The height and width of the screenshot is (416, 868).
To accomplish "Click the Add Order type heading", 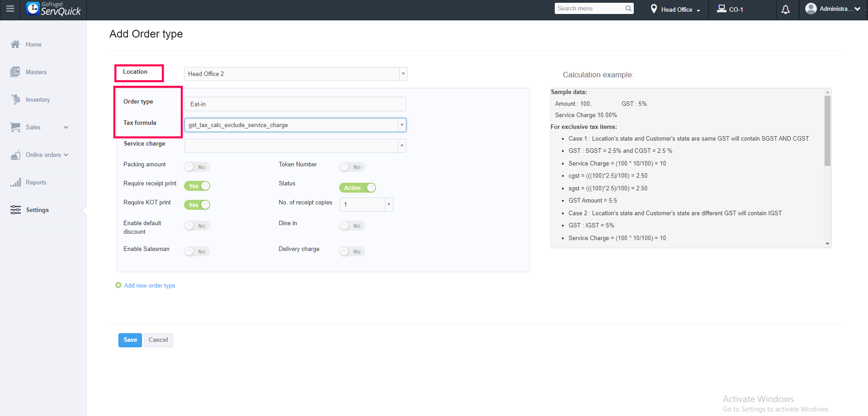I will [146, 34].
